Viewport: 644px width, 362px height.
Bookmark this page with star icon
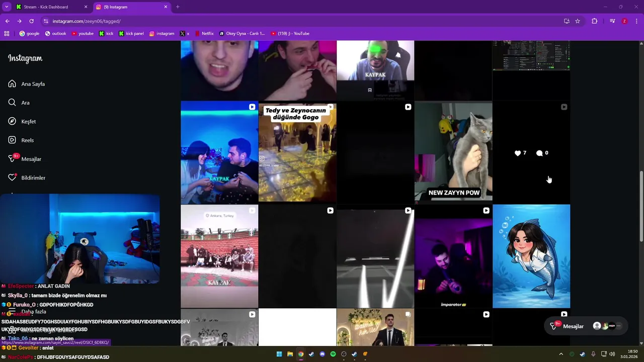[x=578, y=21]
